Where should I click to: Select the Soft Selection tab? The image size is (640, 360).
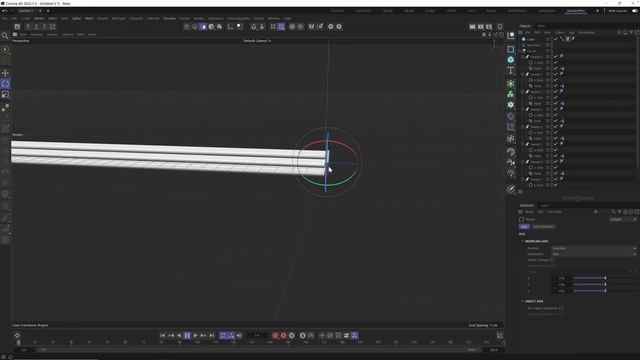pyautogui.click(x=543, y=227)
